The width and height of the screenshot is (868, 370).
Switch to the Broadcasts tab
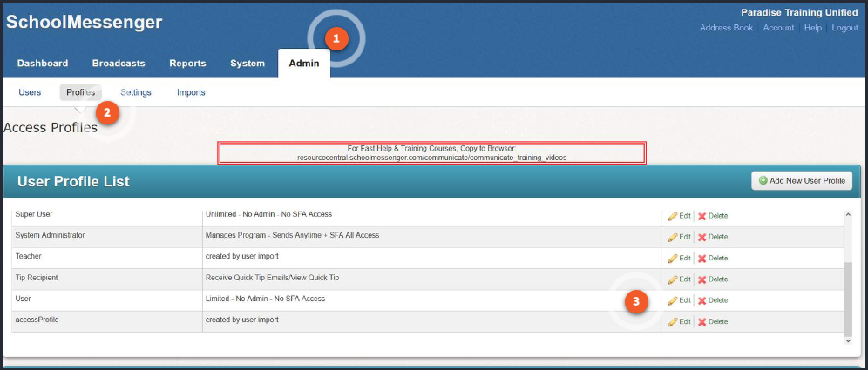click(x=119, y=64)
